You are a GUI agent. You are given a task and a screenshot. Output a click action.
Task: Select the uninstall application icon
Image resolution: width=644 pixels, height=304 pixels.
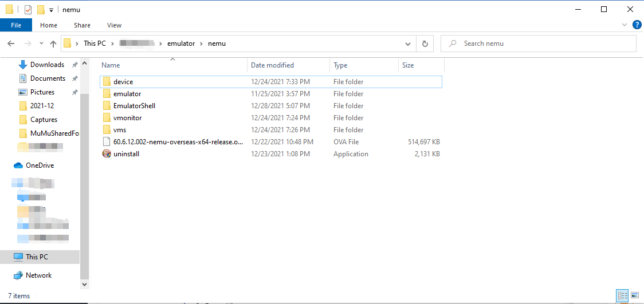click(x=107, y=154)
